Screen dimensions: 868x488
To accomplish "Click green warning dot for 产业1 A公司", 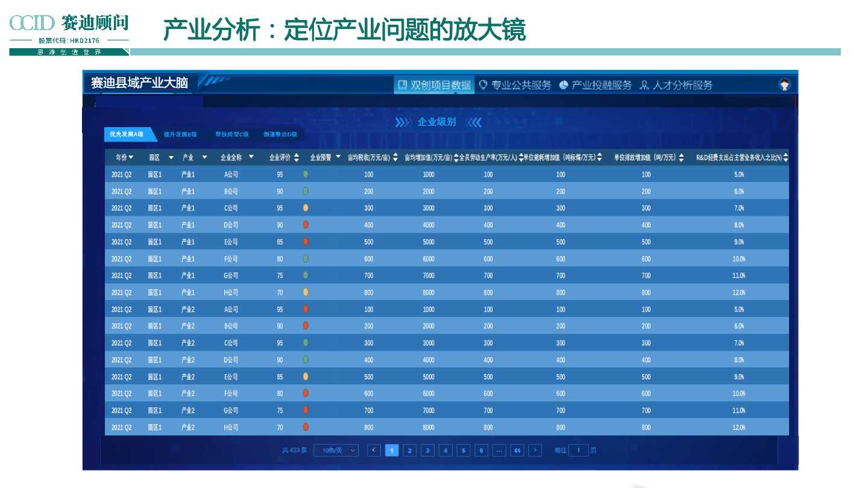I will pyautogui.click(x=306, y=174).
